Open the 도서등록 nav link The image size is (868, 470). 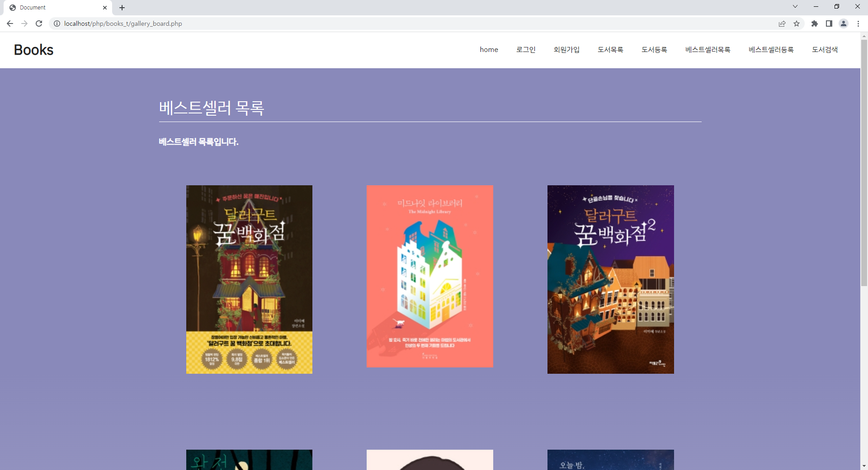coord(654,50)
